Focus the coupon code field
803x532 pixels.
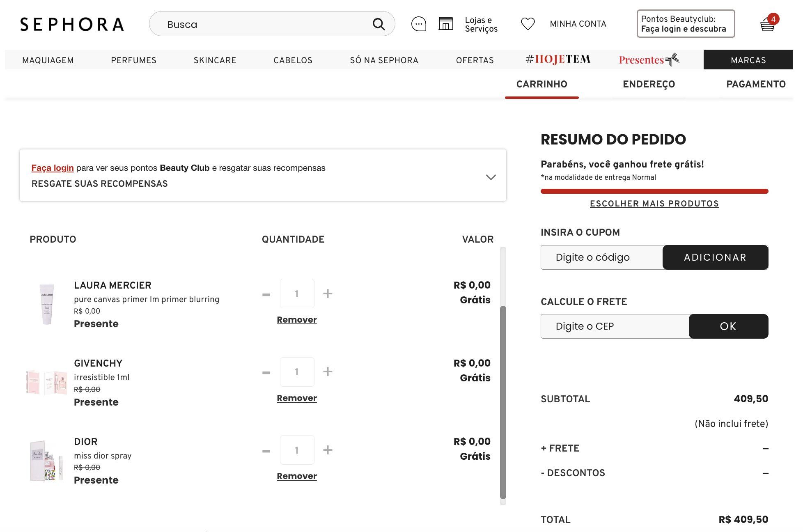click(602, 257)
